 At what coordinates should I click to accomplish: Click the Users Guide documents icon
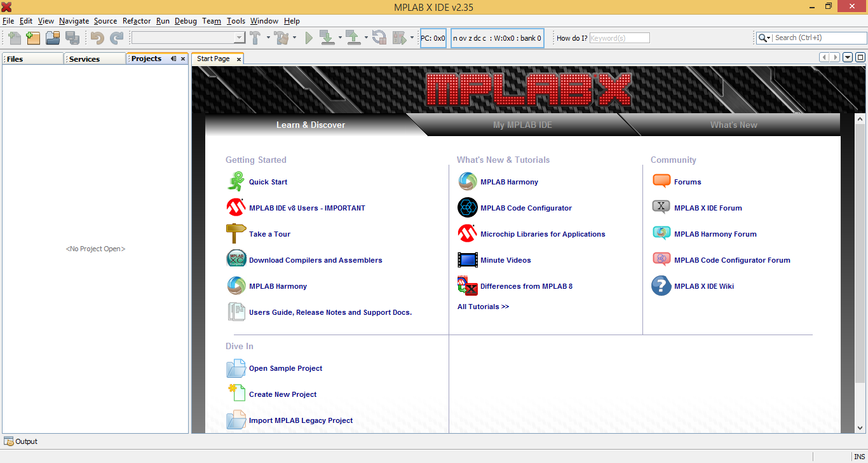tap(236, 312)
